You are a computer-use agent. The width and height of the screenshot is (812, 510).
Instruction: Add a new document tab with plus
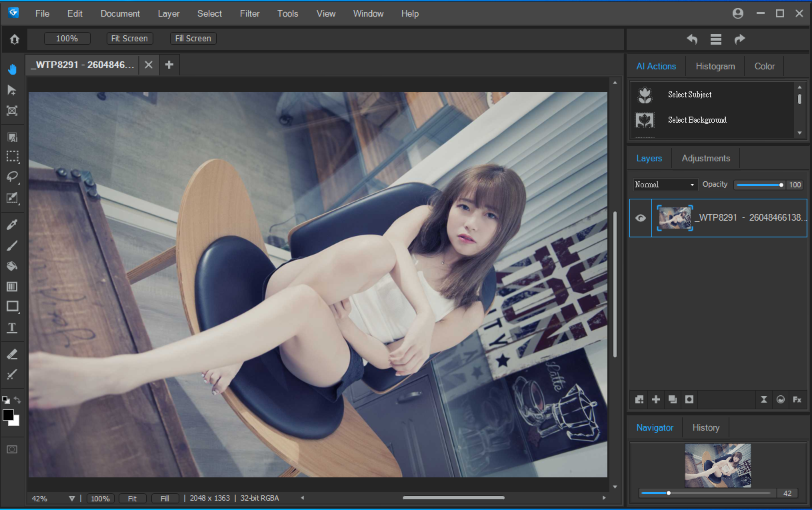point(169,65)
